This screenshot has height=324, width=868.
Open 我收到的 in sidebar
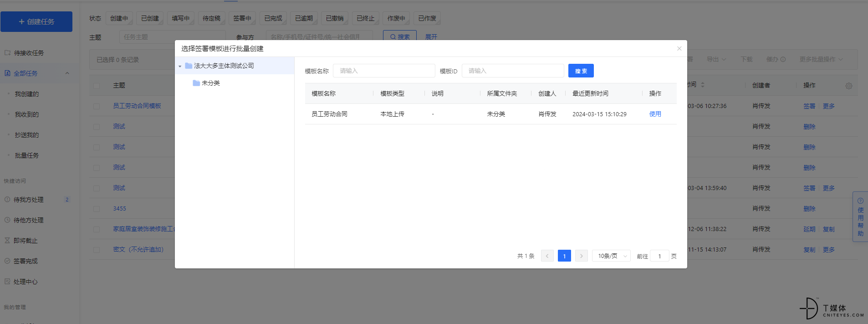click(27, 114)
